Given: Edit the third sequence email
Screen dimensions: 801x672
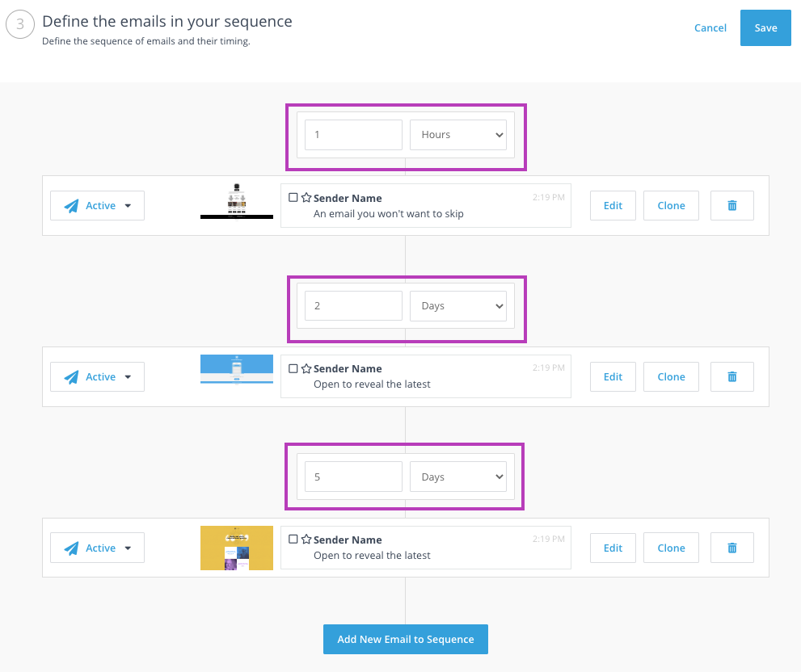Looking at the screenshot, I should coord(613,548).
